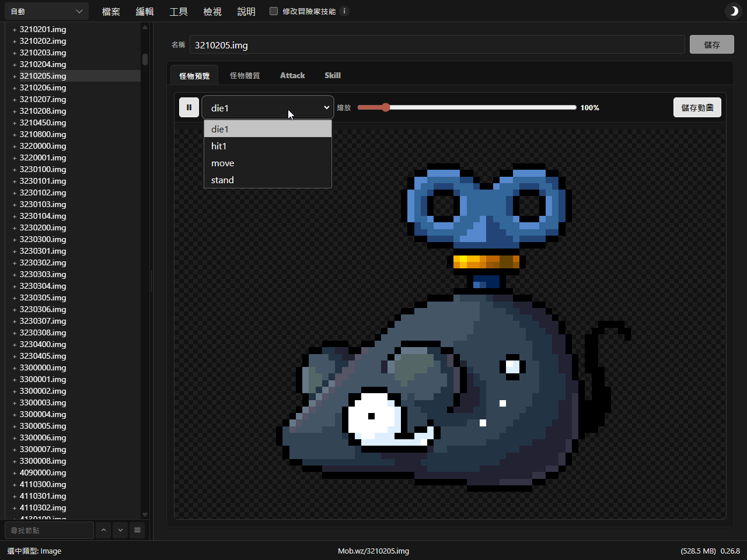Choose stand from the animation list
Image resolution: width=747 pixels, height=560 pixels.
point(268,180)
